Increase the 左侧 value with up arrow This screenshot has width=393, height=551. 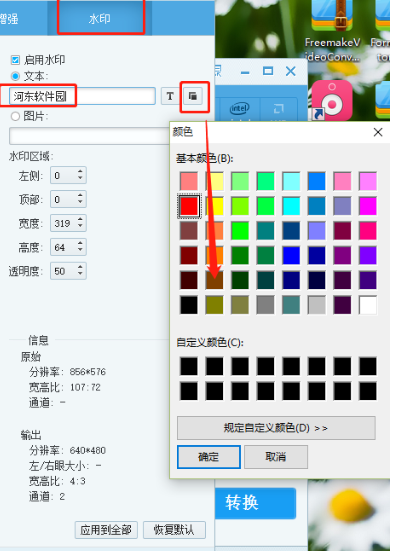tap(80, 171)
